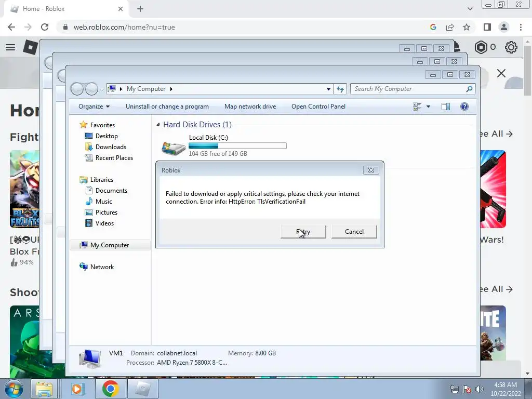Select Music library in navigation pane
This screenshot has height=399, width=532.
coord(103,202)
